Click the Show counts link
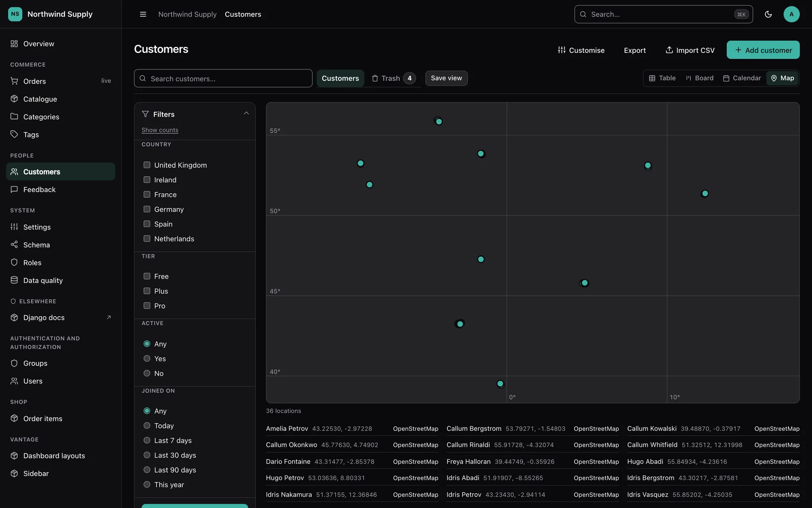 pos(160,130)
